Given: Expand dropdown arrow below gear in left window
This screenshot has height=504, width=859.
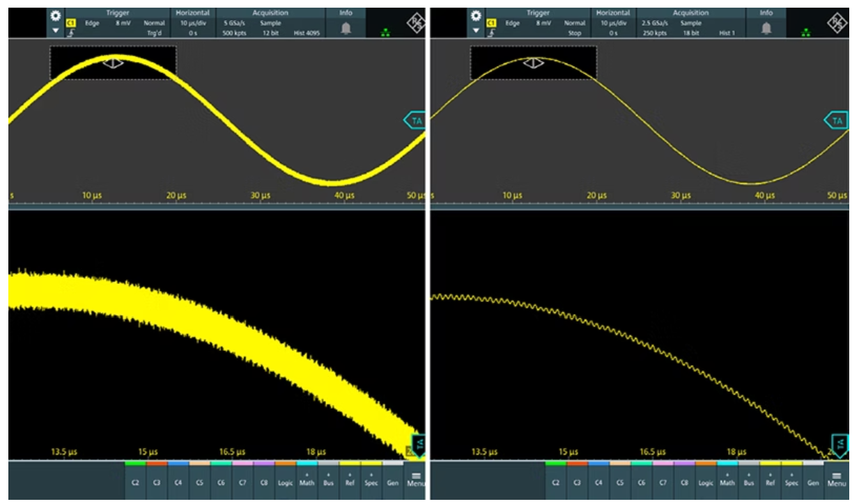Looking at the screenshot, I should coord(56,31).
